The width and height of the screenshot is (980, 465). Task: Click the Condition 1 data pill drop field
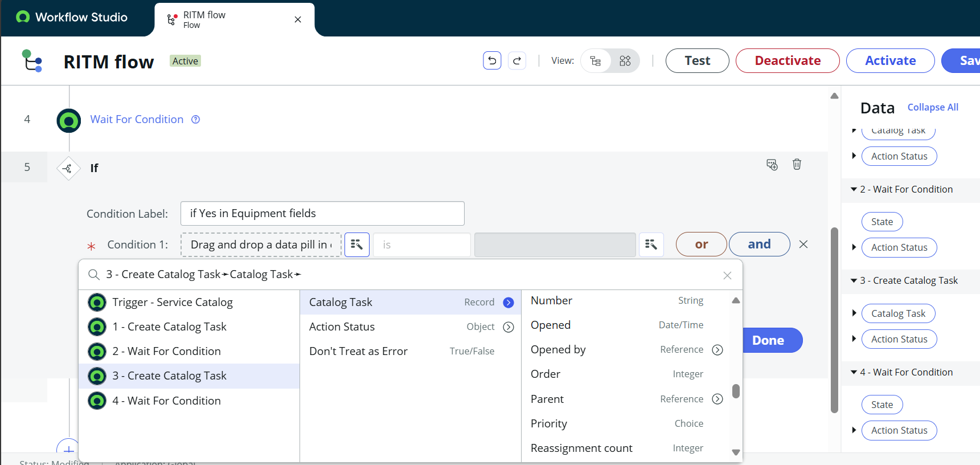(x=261, y=244)
